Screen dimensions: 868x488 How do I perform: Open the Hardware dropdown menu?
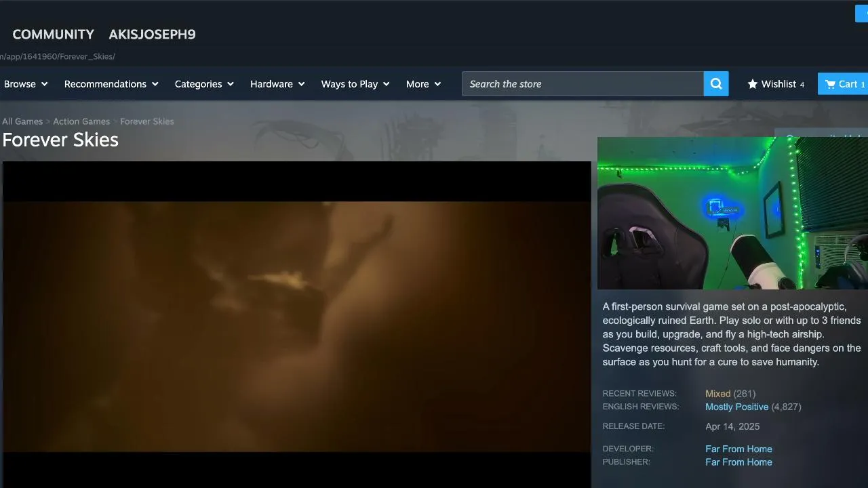pos(277,84)
